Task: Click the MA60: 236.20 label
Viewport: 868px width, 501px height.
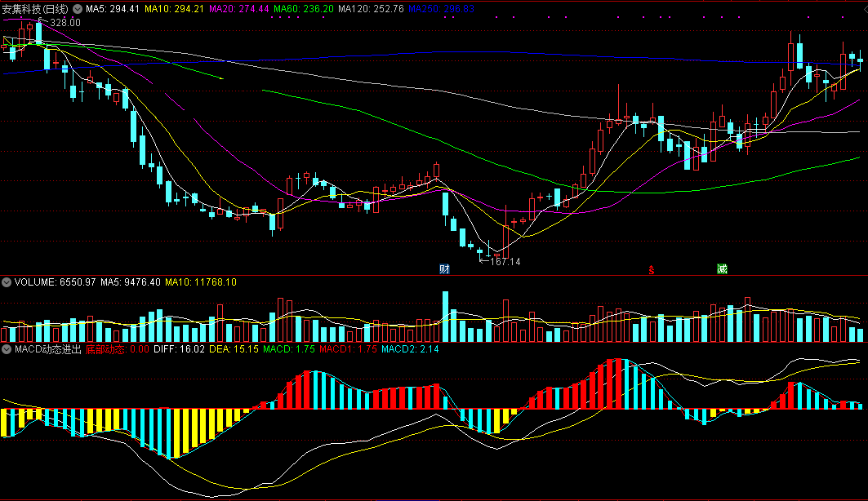Action: tap(304, 9)
